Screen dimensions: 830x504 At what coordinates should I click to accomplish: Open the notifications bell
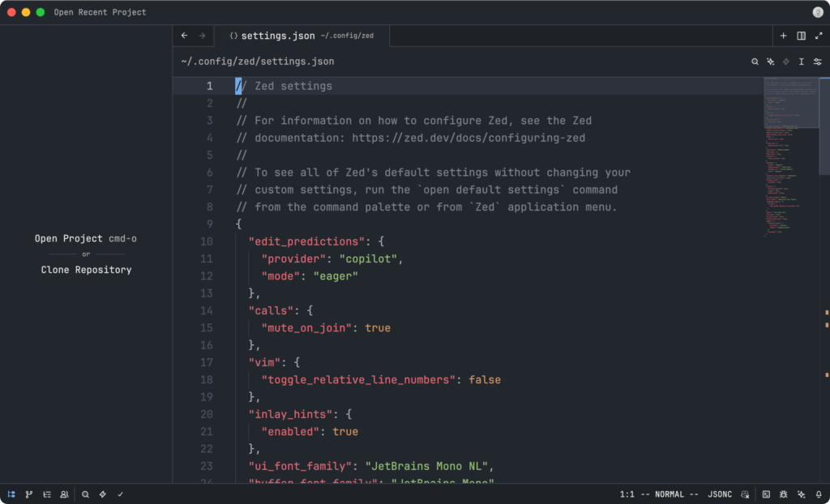pyautogui.click(x=818, y=493)
